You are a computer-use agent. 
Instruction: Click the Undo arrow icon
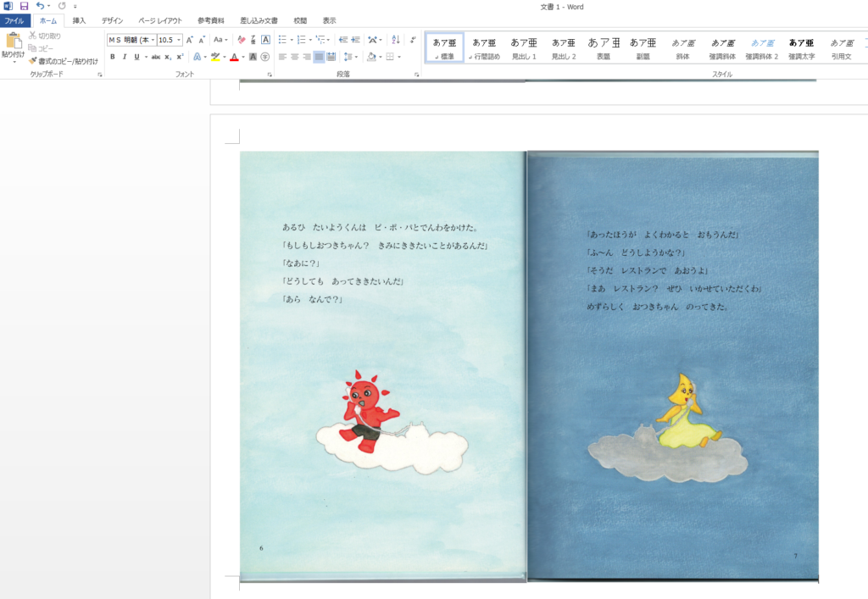tap(39, 6)
